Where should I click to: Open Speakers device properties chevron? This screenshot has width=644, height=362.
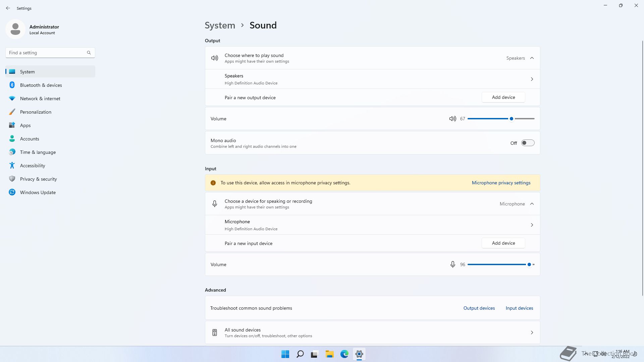532,79
